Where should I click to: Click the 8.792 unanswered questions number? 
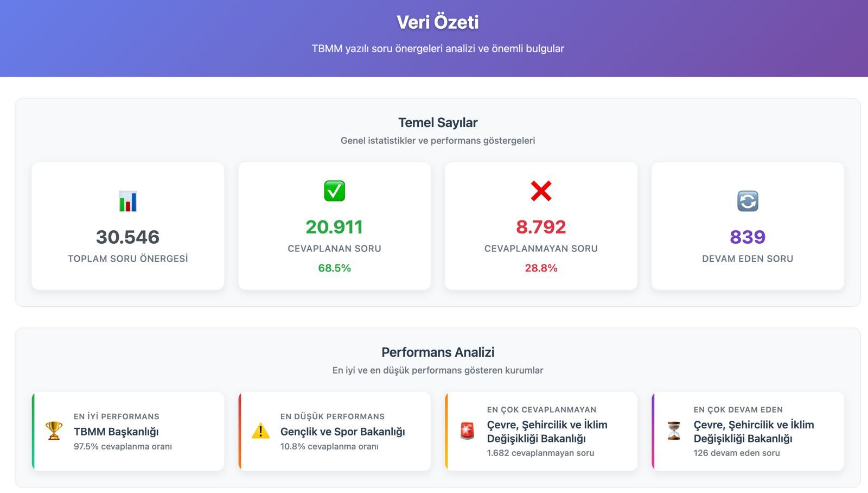tap(541, 227)
